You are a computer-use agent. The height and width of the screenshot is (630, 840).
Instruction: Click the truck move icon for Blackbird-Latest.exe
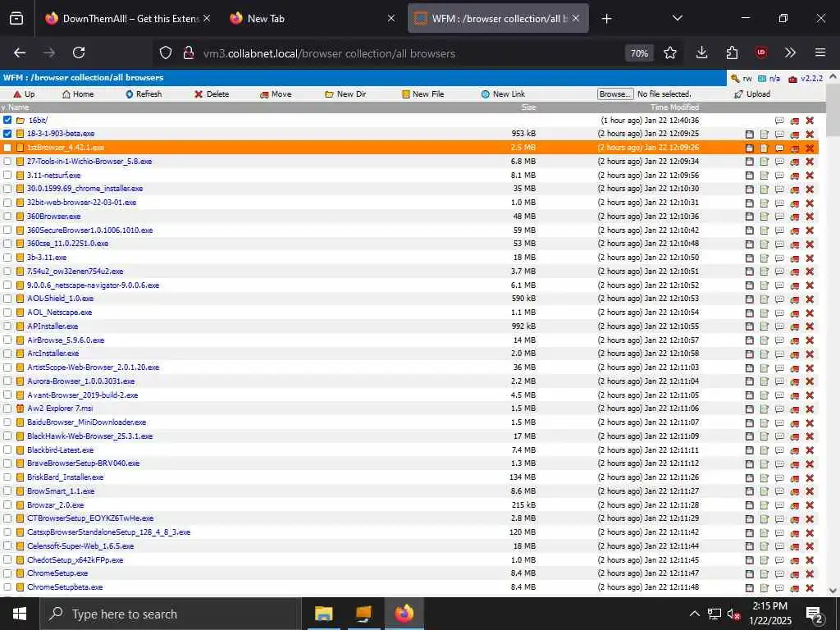pyautogui.click(x=794, y=450)
